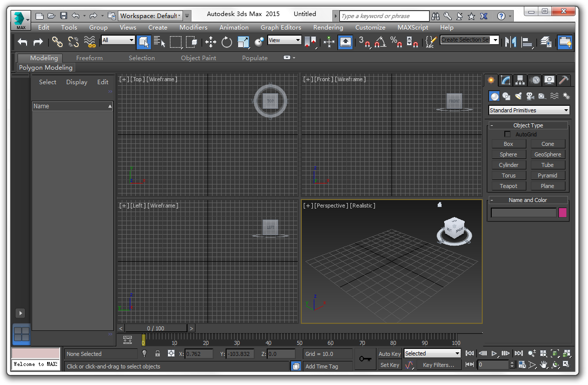Open Key Filters dialog

439,365
